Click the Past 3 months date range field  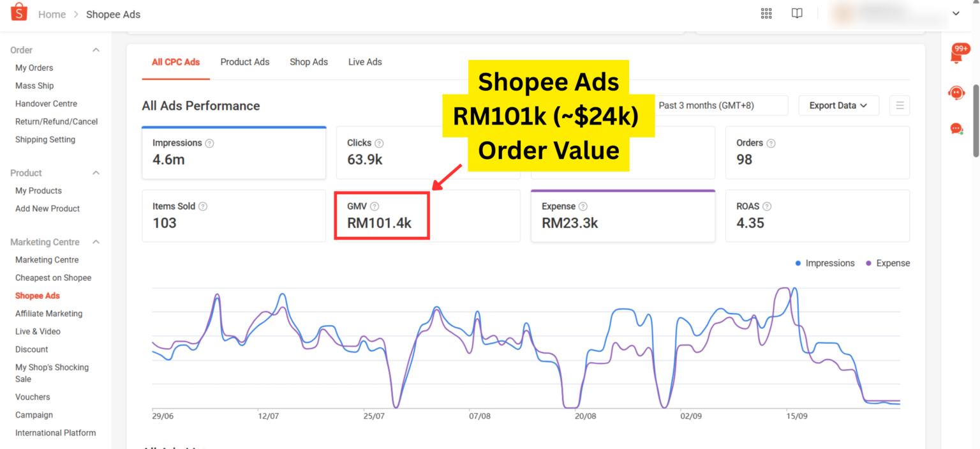721,105
